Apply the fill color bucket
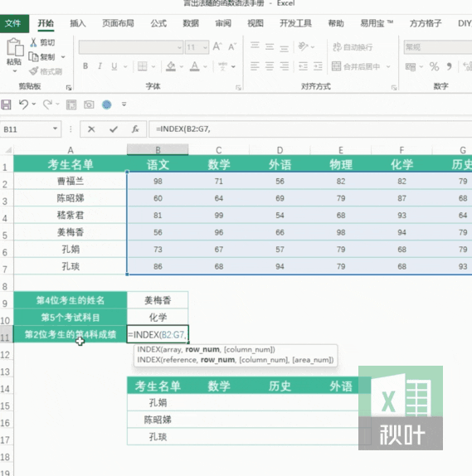 [171, 66]
